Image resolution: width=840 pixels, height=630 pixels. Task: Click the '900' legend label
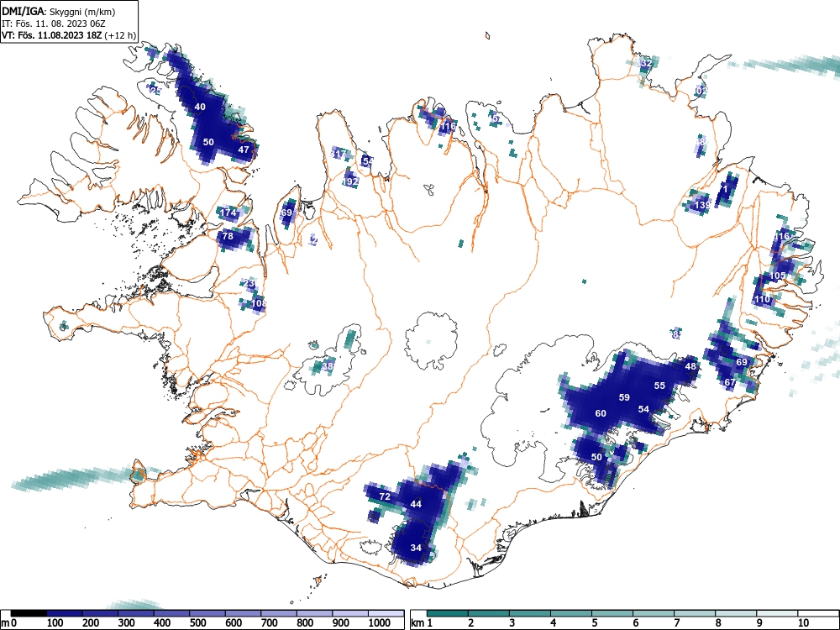(340, 623)
